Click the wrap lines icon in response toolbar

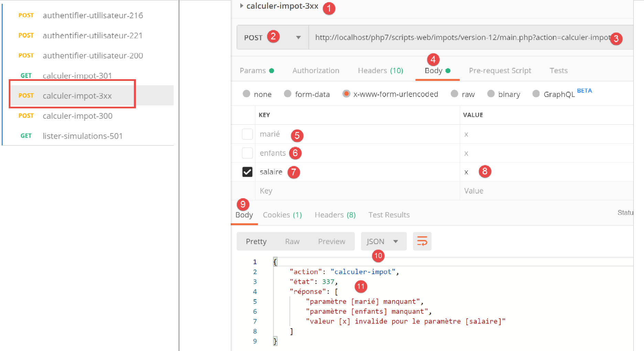(422, 241)
